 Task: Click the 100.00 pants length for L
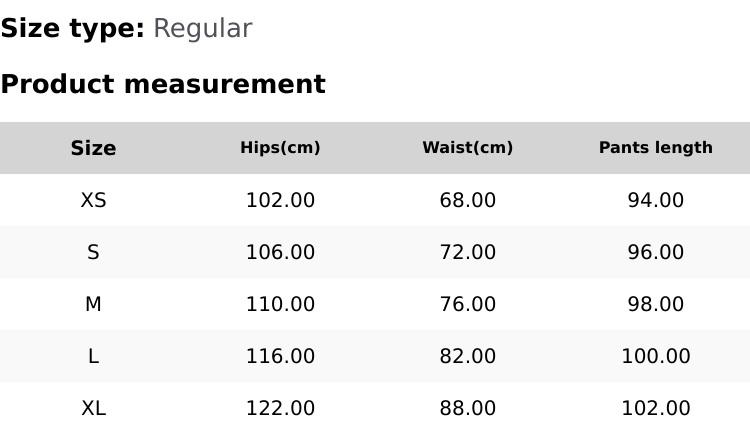click(655, 357)
